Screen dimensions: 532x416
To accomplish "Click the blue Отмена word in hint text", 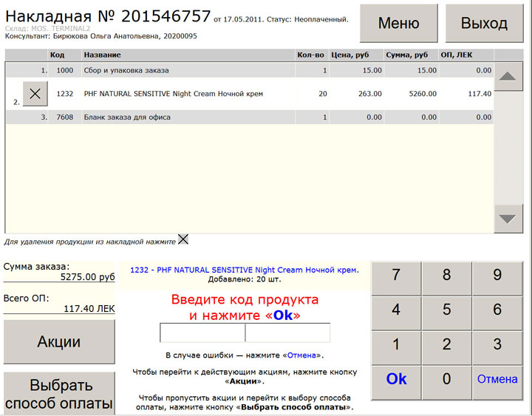I will pos(301,355).
